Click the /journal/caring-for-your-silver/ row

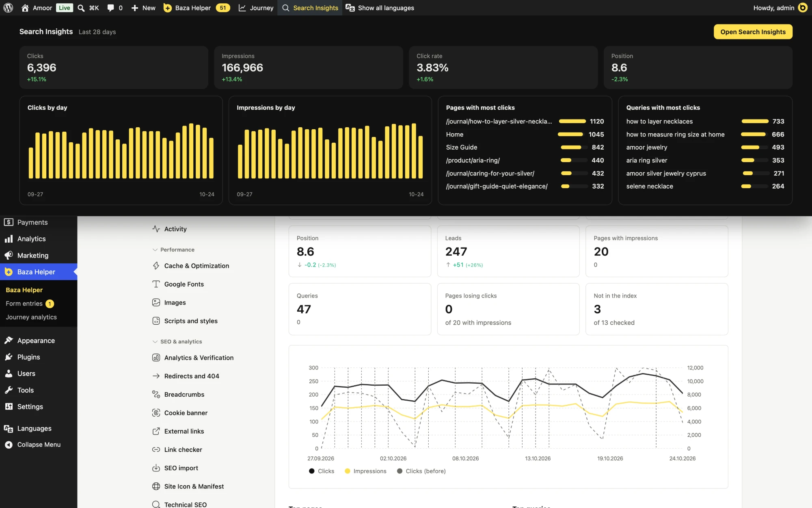point(525,173)
